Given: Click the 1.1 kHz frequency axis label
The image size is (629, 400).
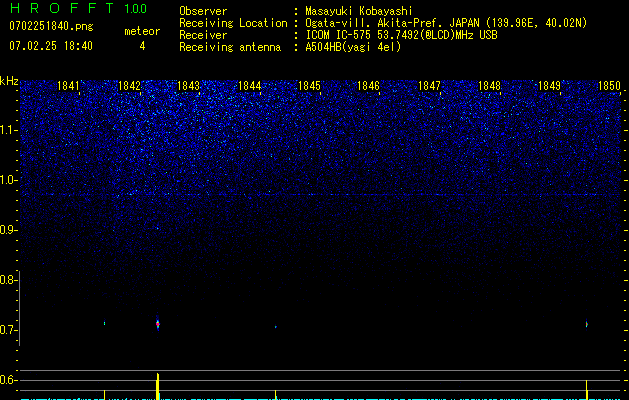Looking at the screenshot, I should coord(7,130).
